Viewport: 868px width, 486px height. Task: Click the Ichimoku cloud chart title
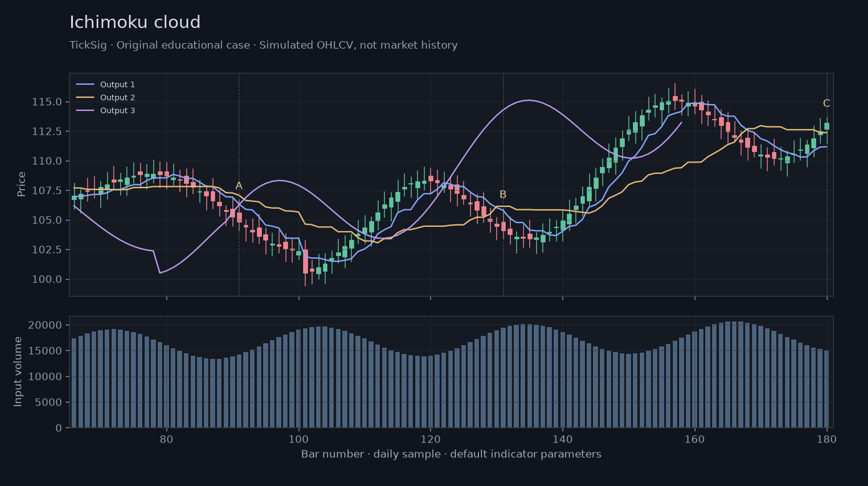point(135,22)
